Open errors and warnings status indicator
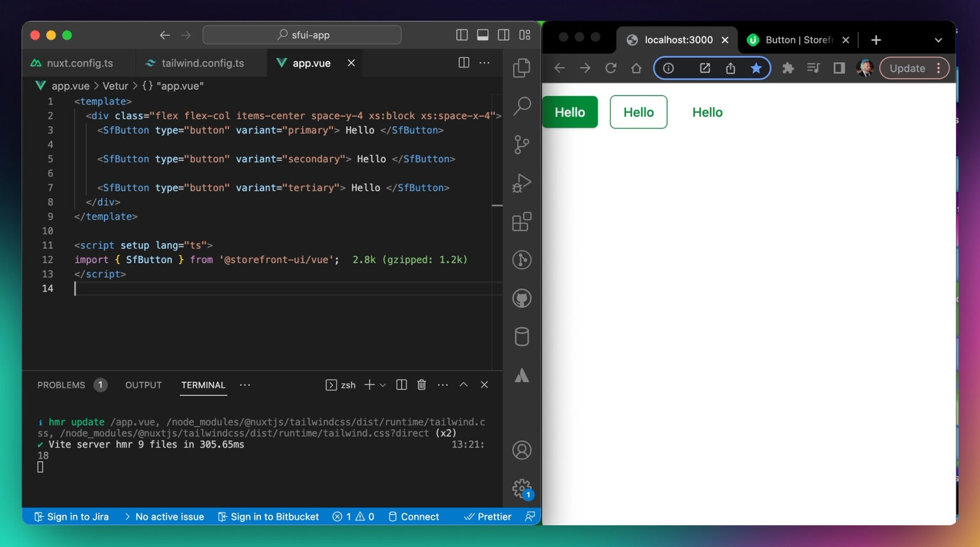980x547 pixels. coord(353,517)
